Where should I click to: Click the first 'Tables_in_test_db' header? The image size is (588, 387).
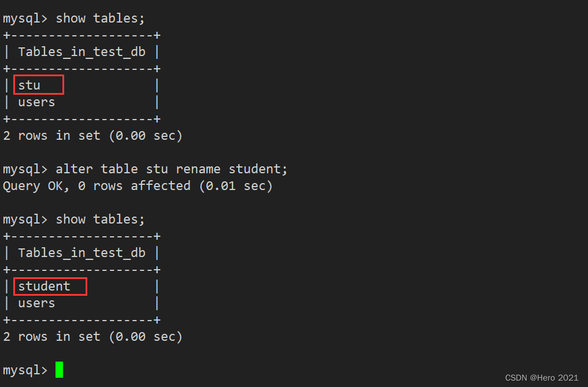[x=82, y=52]
